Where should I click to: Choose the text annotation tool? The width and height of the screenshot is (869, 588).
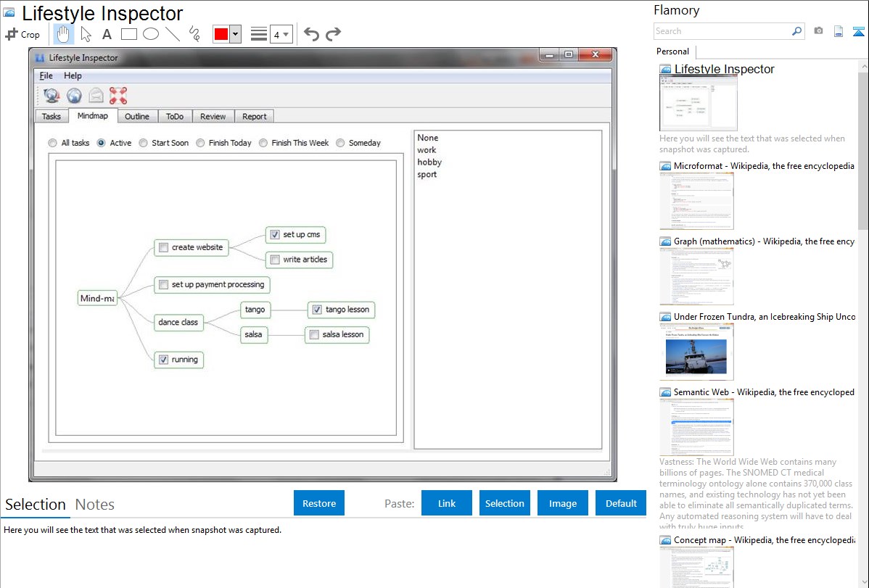tap(107, 34)
